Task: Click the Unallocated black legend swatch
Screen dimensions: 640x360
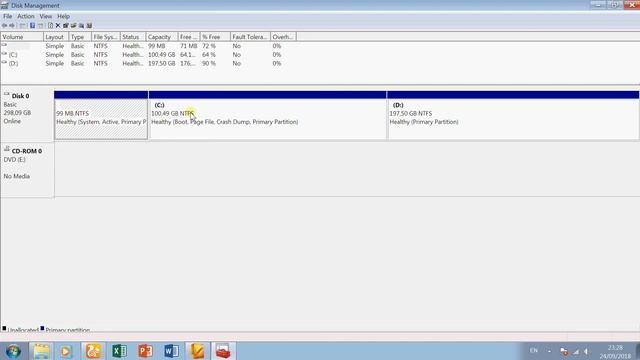Action: click(4, 328)
